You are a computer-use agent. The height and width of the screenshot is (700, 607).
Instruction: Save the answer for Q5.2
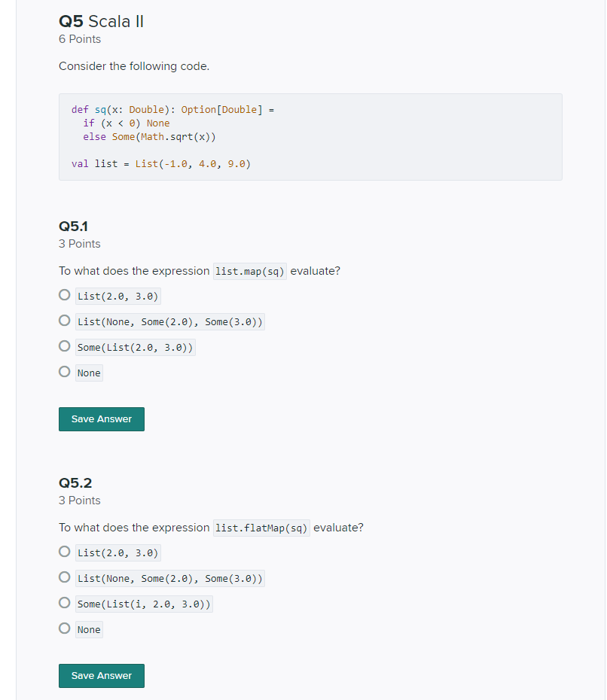102,676
